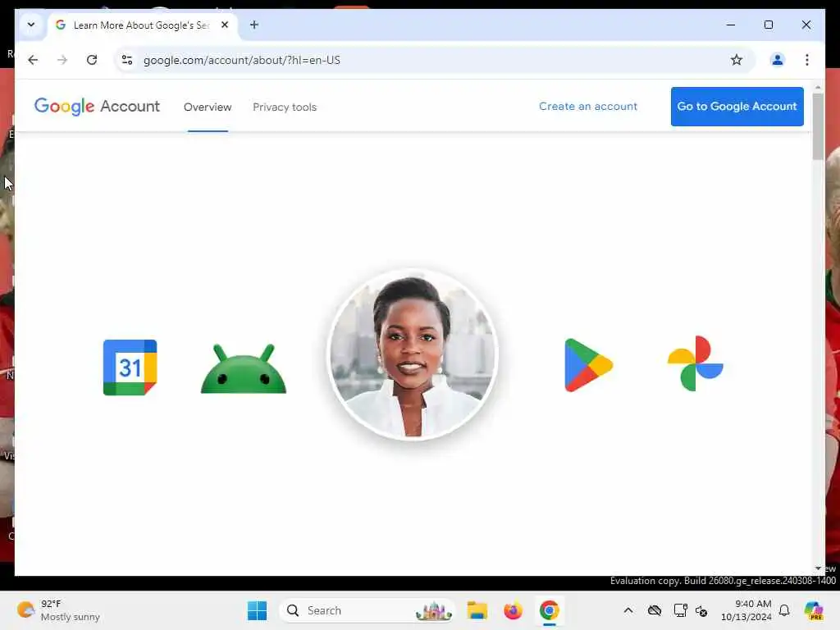Screen dimensions: 840x630
Task: Expand the tab search dropdown
Action: 31,25
